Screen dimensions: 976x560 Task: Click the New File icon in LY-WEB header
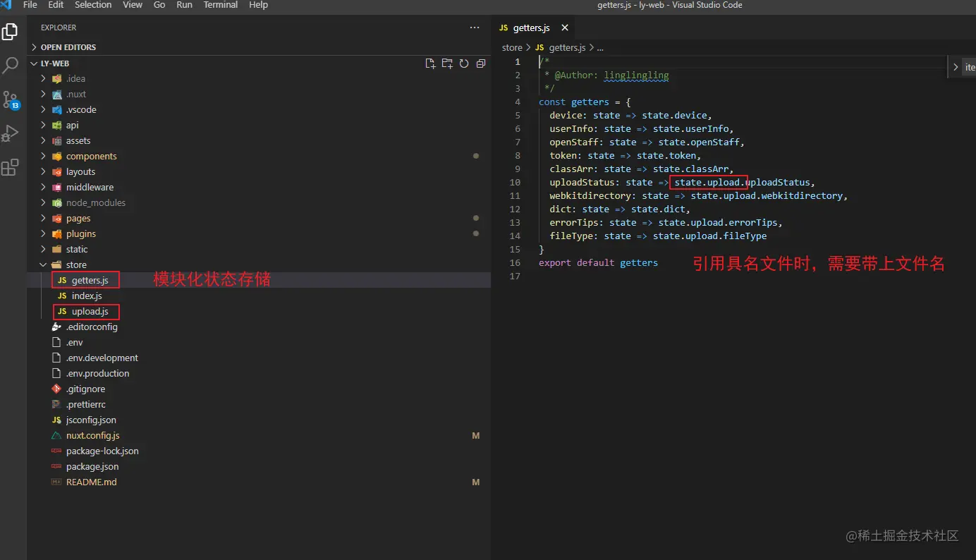point(430,63)
